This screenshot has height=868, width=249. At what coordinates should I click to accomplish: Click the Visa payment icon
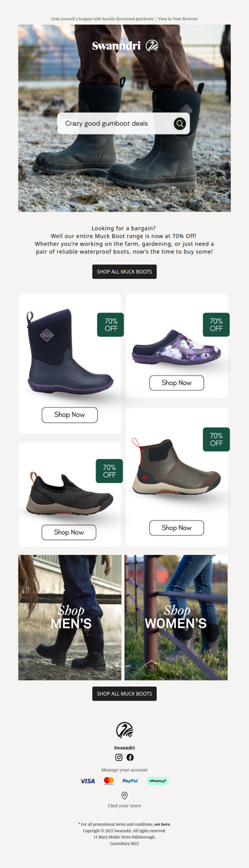pyautogui.click(x=88, y=781)
